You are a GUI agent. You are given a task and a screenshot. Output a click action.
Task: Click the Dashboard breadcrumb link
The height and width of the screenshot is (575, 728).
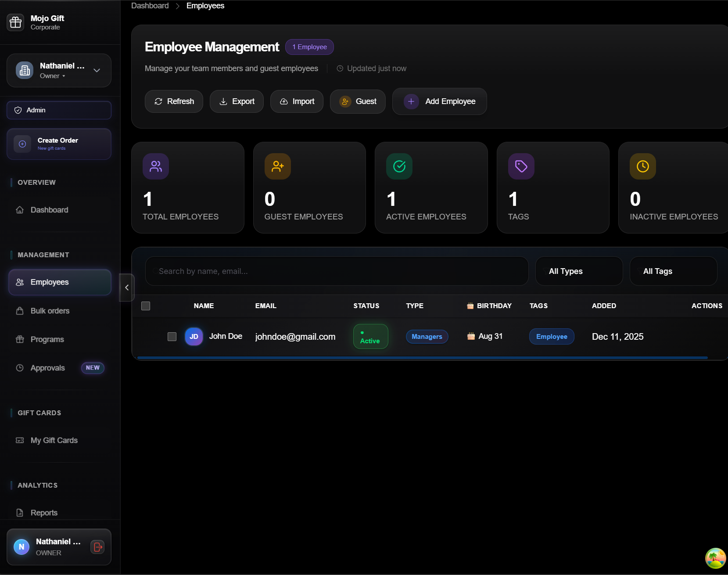coord(150,6)
